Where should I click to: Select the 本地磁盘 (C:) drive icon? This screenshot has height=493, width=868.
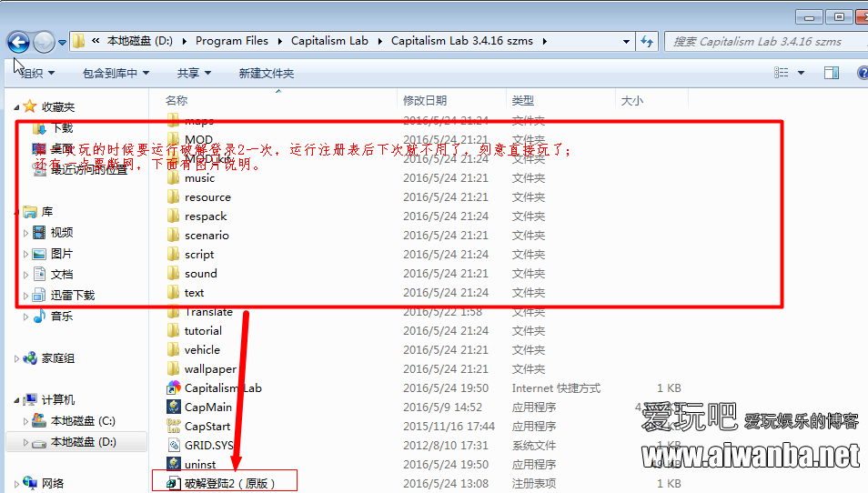(x=39, y=420)
